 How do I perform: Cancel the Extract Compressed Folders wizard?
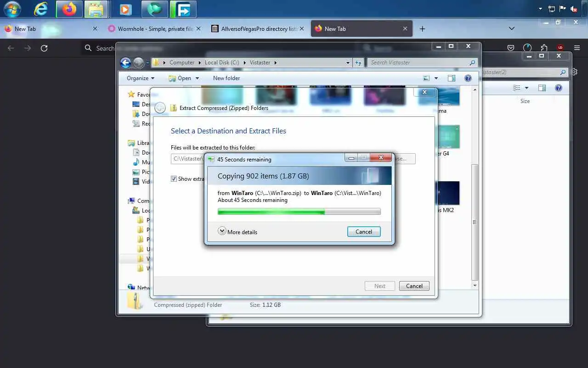click(414, 286)
